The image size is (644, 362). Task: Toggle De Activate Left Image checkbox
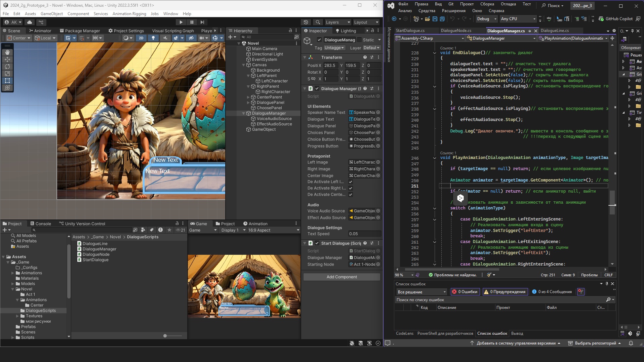point(351,182)
